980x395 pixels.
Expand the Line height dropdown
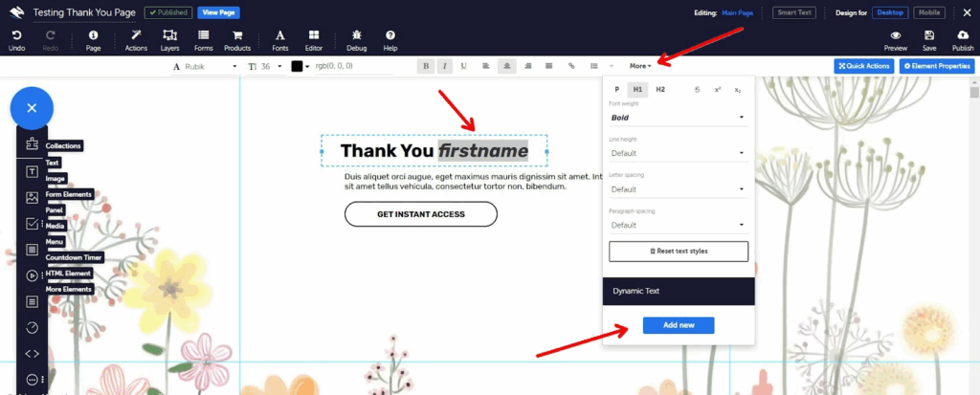679,153
